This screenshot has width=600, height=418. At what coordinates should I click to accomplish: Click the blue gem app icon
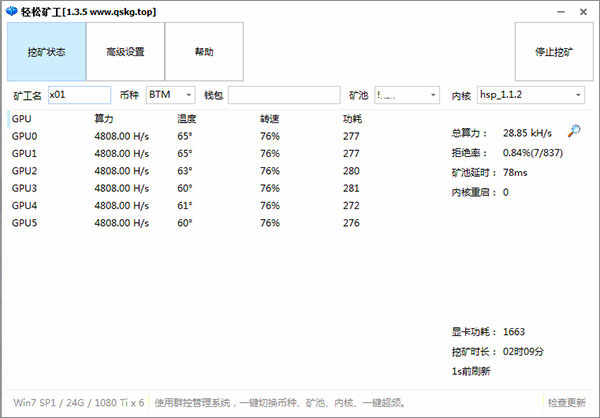click(x=12, y=11)
